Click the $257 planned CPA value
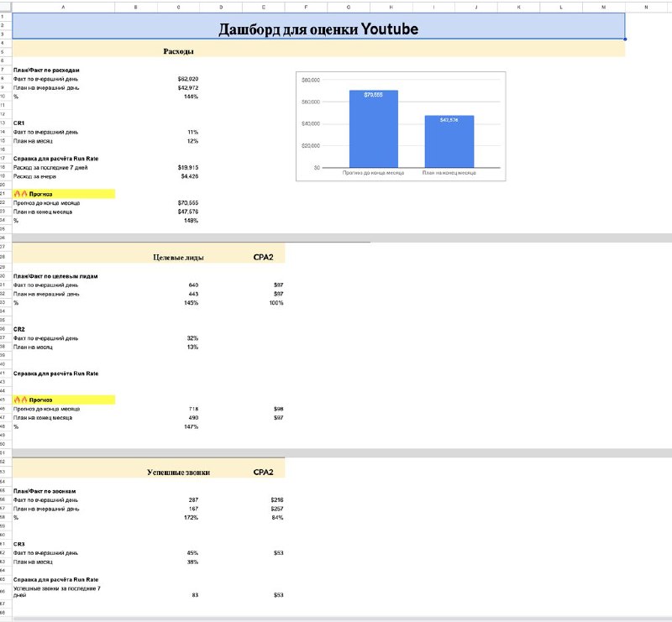672x622 pixels. pos(277,509)
